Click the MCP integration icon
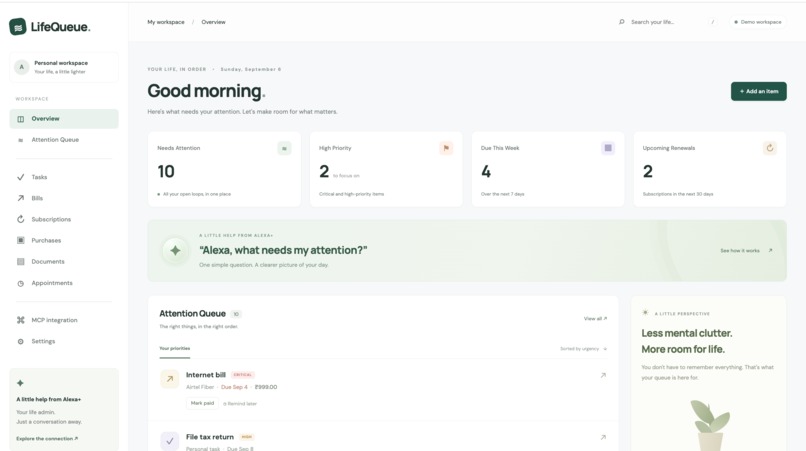Image resolution: width=806 pixels, height=451 pixels. 21,320
